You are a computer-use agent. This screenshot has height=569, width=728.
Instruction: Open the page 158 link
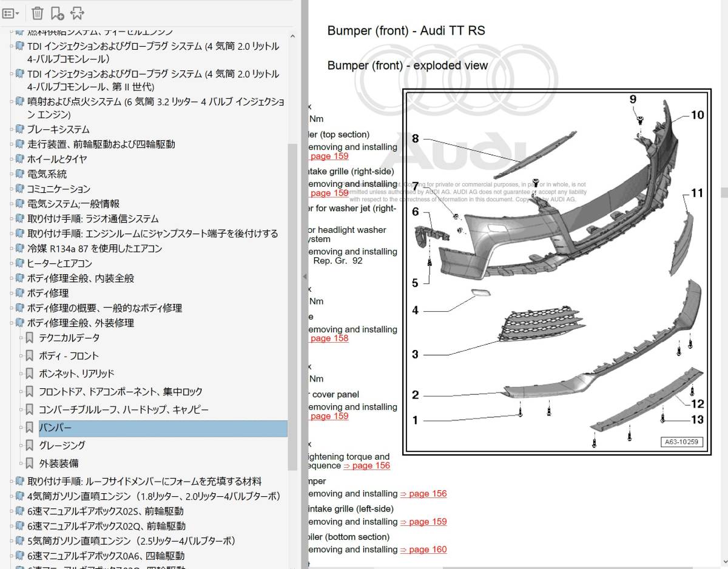(329, 338)
